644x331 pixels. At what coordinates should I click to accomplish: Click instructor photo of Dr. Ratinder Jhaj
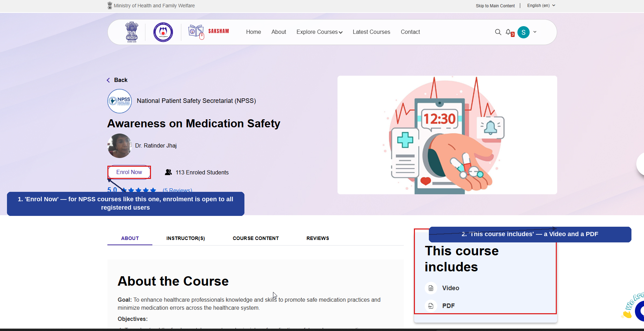[x=120, y=146]
